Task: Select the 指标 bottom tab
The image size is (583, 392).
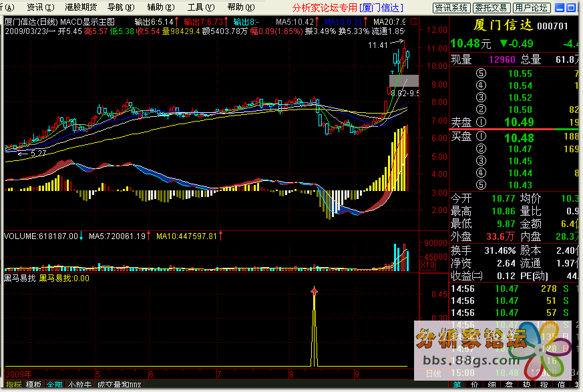Action: click(x=13, y=385)
